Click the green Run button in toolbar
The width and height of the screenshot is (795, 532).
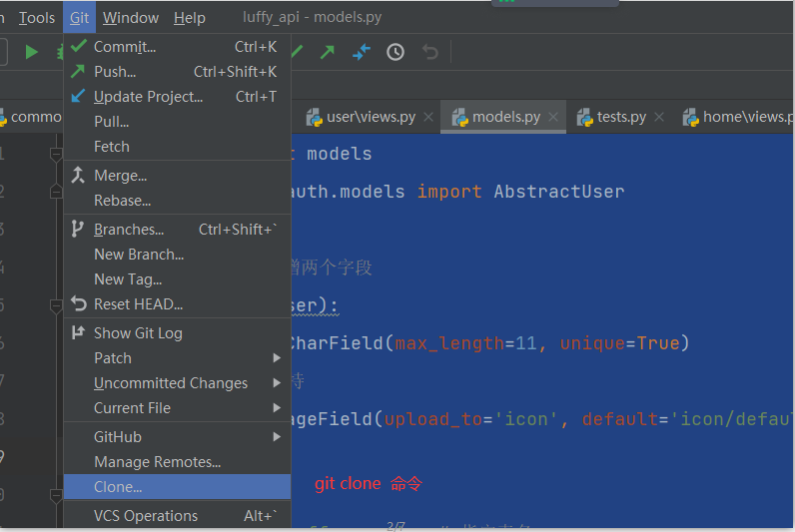[32, 52]
